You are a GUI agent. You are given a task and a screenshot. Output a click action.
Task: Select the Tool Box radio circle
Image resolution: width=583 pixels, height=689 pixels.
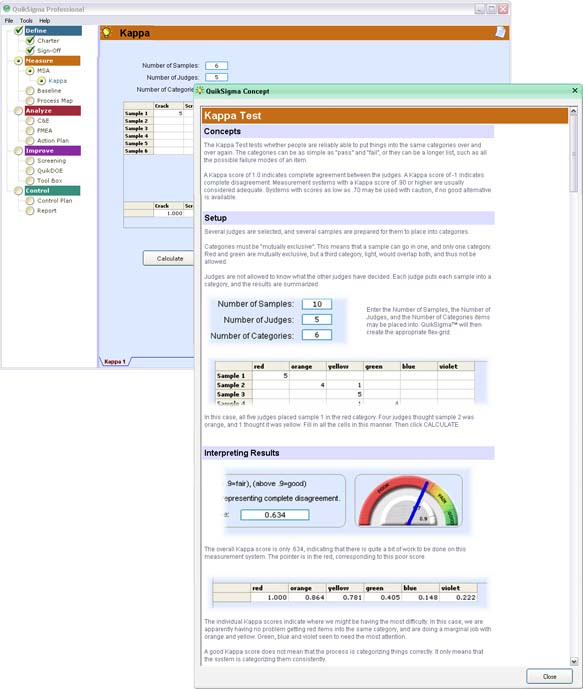tap(30, 181)
